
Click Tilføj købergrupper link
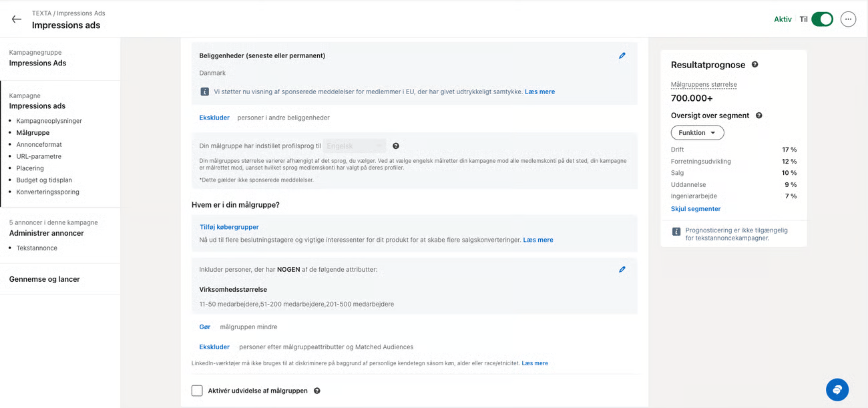[x=228, y=227]
